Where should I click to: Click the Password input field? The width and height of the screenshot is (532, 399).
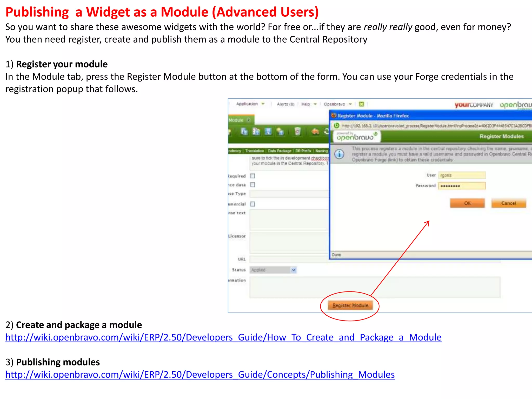tap(462, 186)
